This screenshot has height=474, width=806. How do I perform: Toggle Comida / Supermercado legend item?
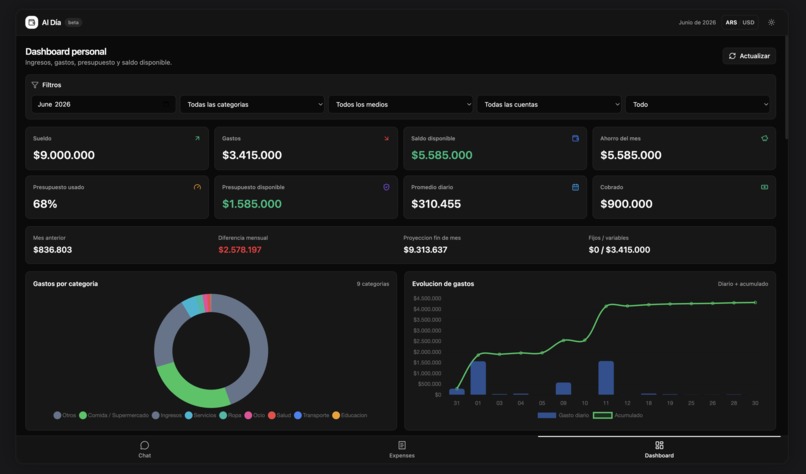pyautogui.click(x=114, y=415)
